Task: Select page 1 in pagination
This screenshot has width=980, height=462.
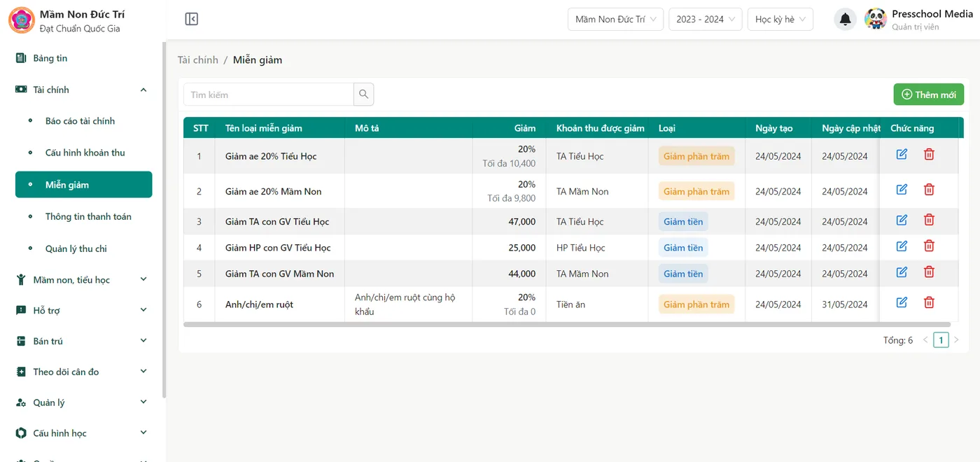Action: [941, 340]
